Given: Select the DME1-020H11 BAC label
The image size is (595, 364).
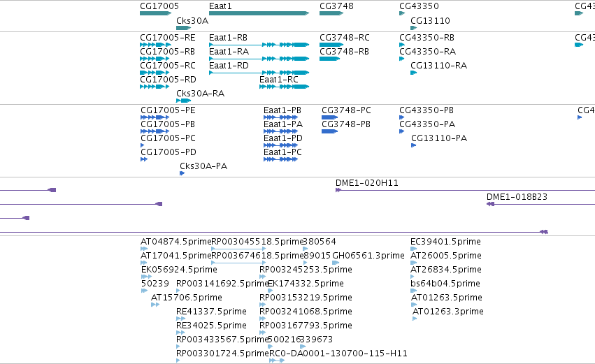Looking at the screenshot, I should click(x=367, y=183).
